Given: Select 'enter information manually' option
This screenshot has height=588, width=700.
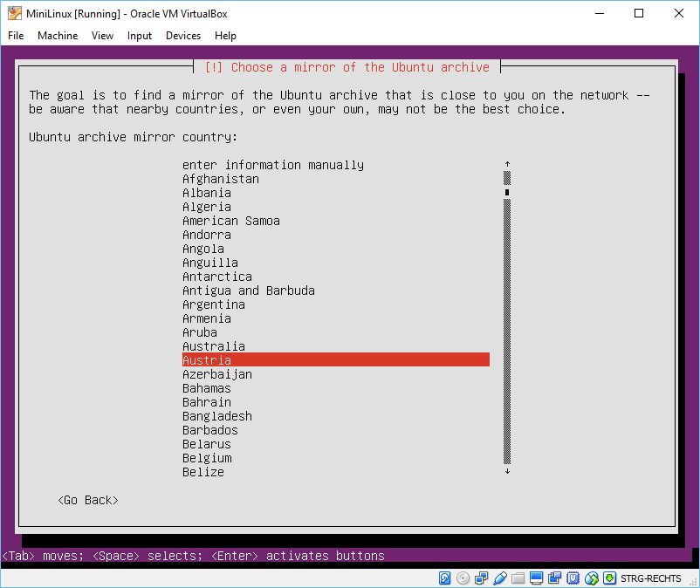Looking at the screenshot, I should (x=272, y=165).
